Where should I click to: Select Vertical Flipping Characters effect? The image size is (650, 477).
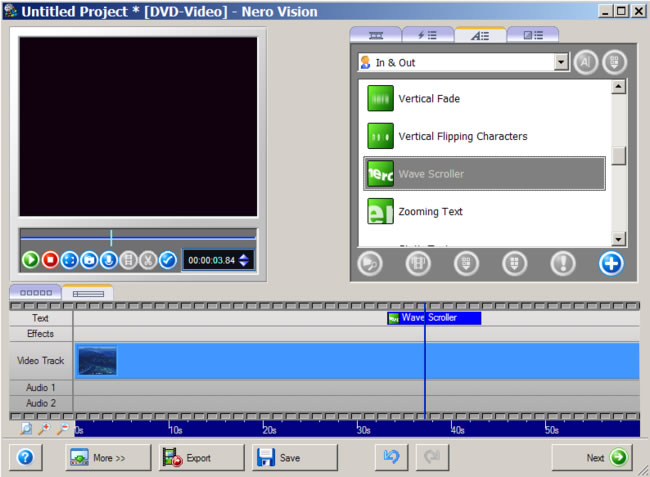[x=484, y=136]
